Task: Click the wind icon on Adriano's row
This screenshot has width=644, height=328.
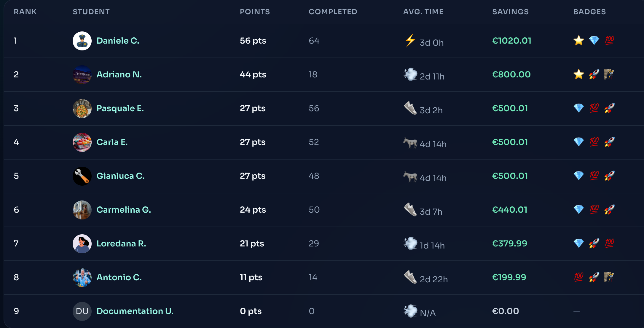Action: coord(410,74)
